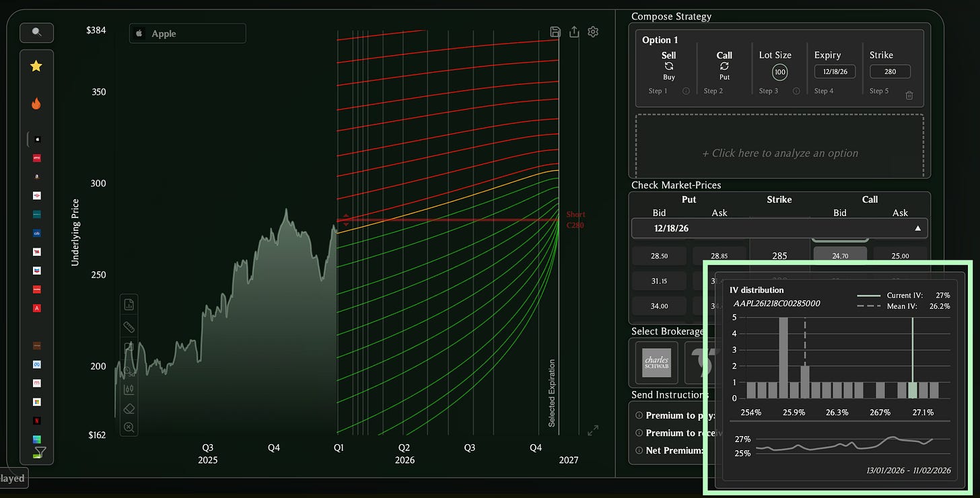Select call ask 25.00

tap(901, 256)
